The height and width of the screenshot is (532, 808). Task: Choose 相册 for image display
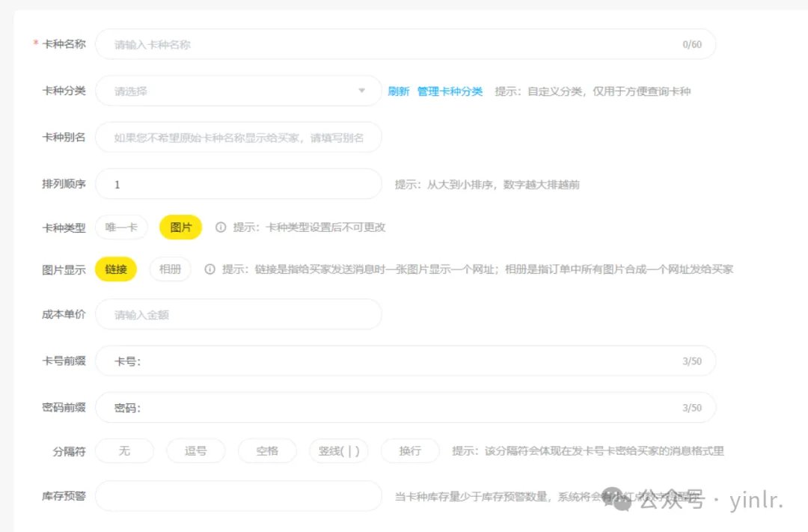pyautogui.click(x=170, y=269)
